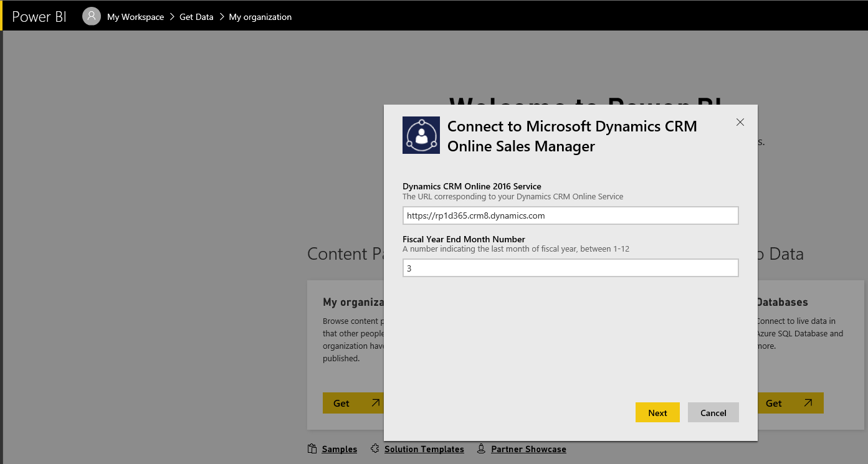
Task: Select the Fiscal Year End Month Number field
Action: (x=570, y=268)
